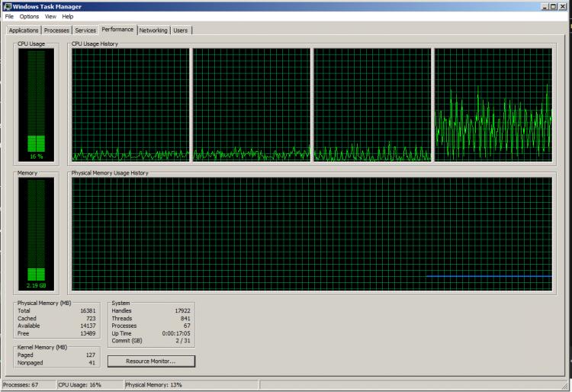The image size is (572, 392).
Task: Select the Performance tab
Action: coord(117,30)
